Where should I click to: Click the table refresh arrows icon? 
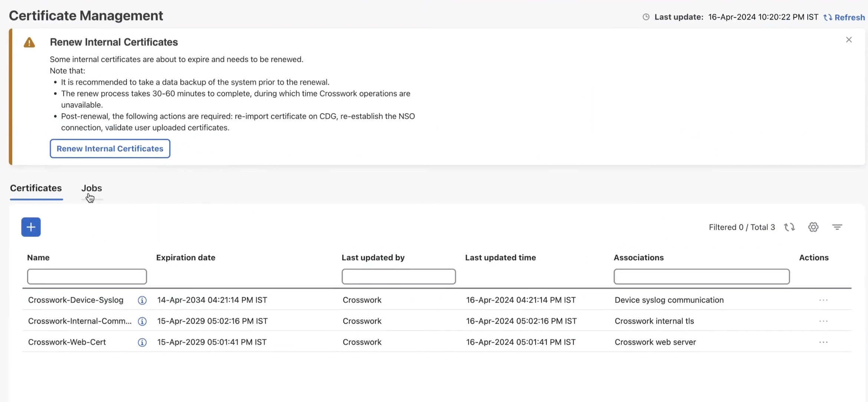789,227
